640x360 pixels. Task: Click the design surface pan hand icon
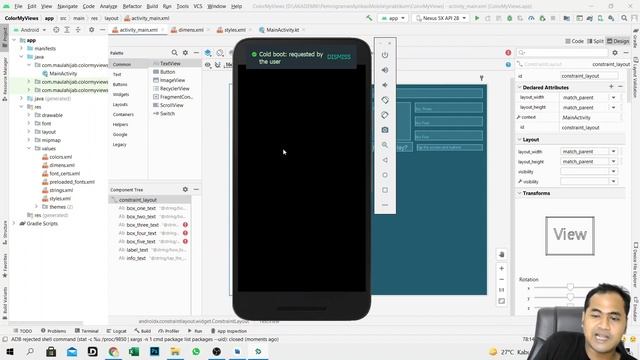pyautogui.click(x=502, y=254)
